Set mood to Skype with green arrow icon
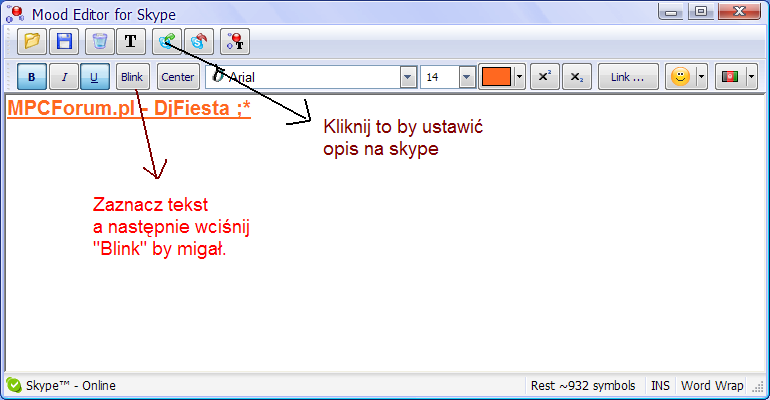The width and height of the screenshot is (770, 400). [x=167, y=41]
